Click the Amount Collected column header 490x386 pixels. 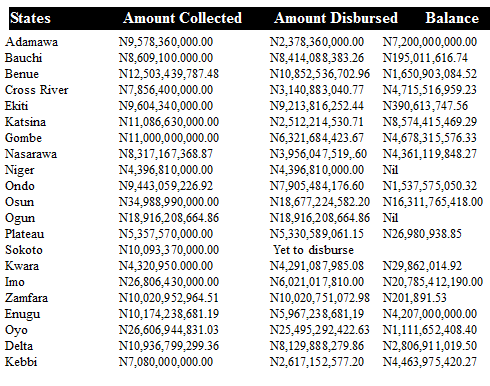(x=182, y=18)
